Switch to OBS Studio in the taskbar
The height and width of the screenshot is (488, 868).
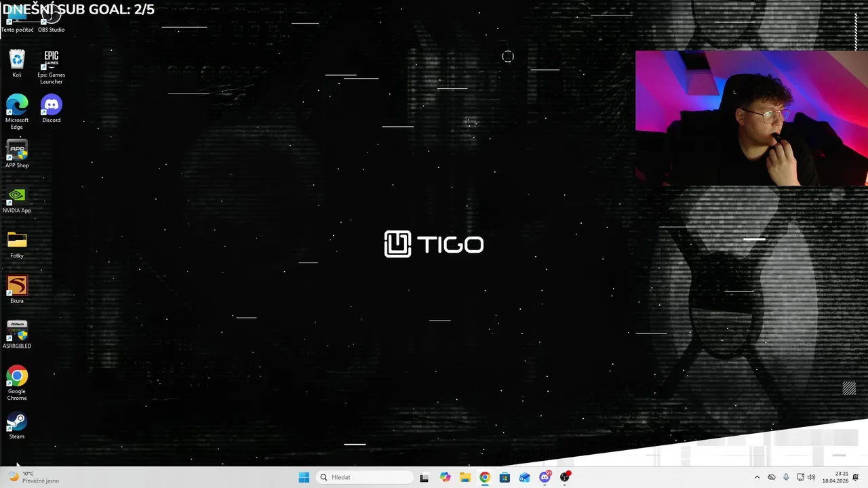[x=565, y=477]
